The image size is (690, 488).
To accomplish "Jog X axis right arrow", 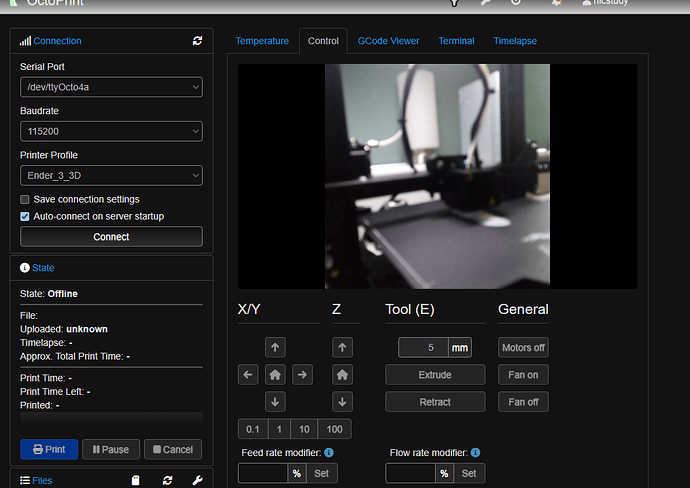I will (302, 375).
